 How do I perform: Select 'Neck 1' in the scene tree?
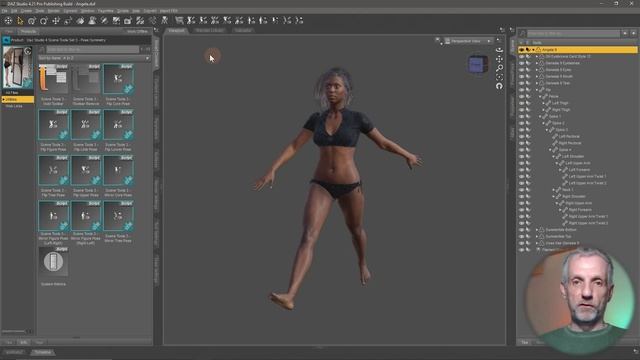(567, 190)
